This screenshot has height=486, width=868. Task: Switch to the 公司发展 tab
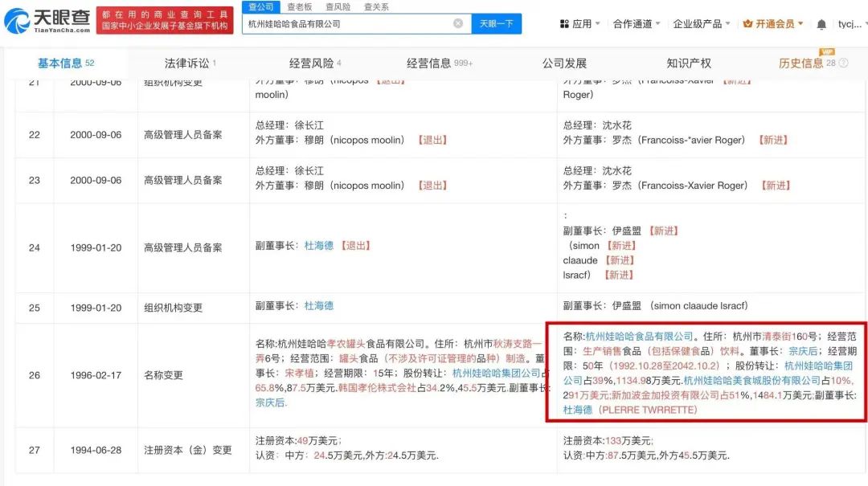point(564,63)
